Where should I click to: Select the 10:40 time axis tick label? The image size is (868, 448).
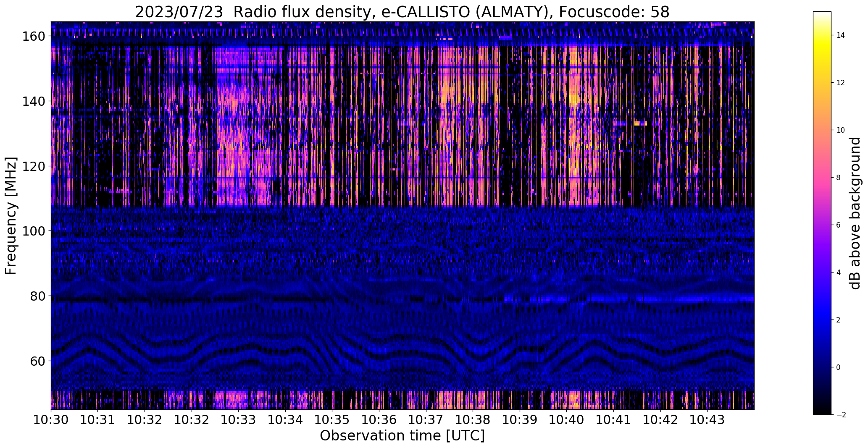[x=566, y=419]
